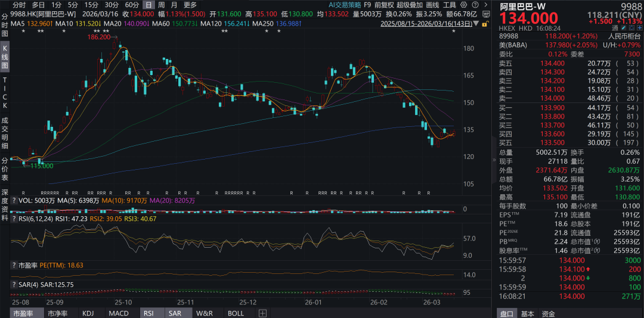Click the 超级叠加 button
644x318 pixels.
pyautogui.click(x=410, y=5)
